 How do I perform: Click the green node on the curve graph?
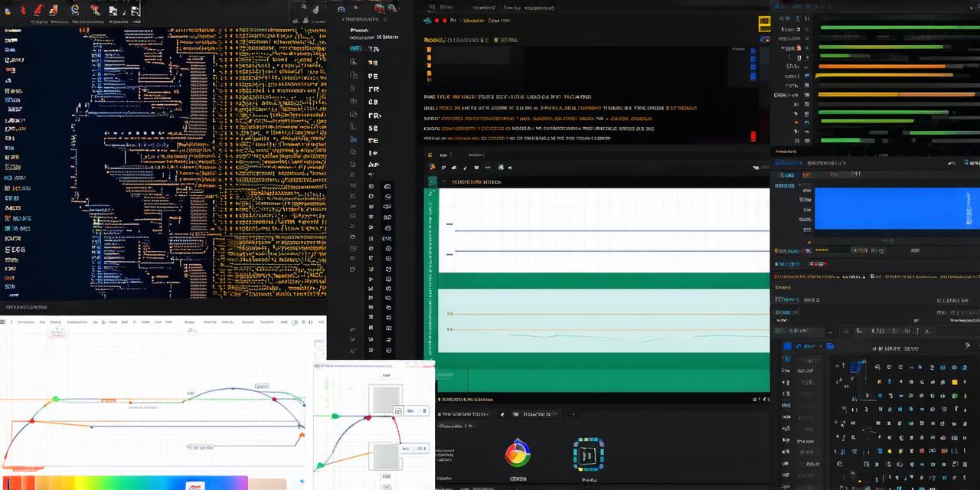[x=55, y=399]
